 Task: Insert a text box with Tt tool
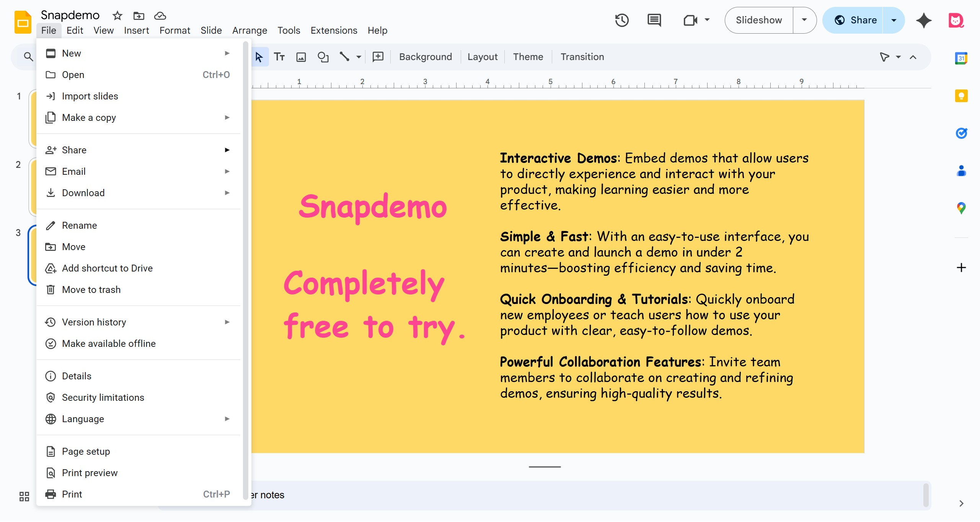point(279,57)
